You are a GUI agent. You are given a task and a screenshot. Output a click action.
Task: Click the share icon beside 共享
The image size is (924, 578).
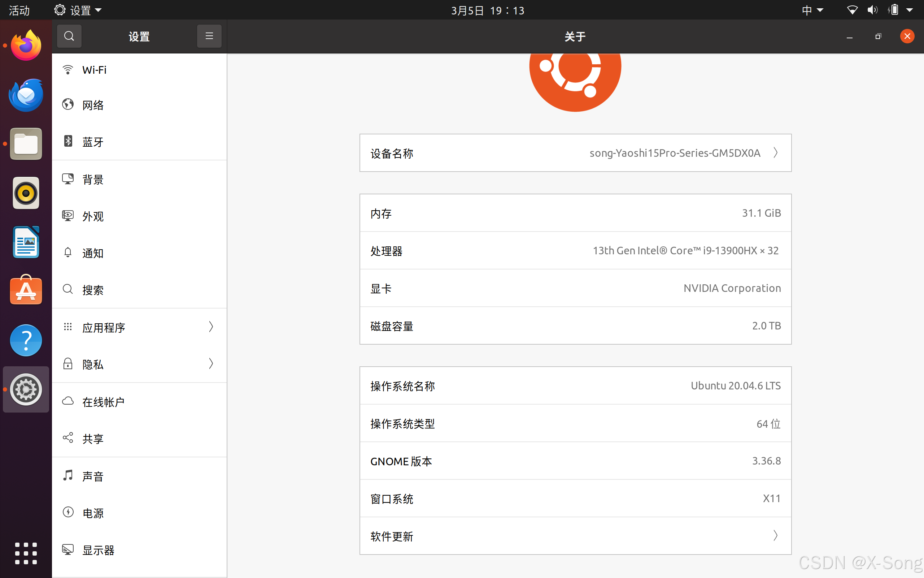point(68,438)
